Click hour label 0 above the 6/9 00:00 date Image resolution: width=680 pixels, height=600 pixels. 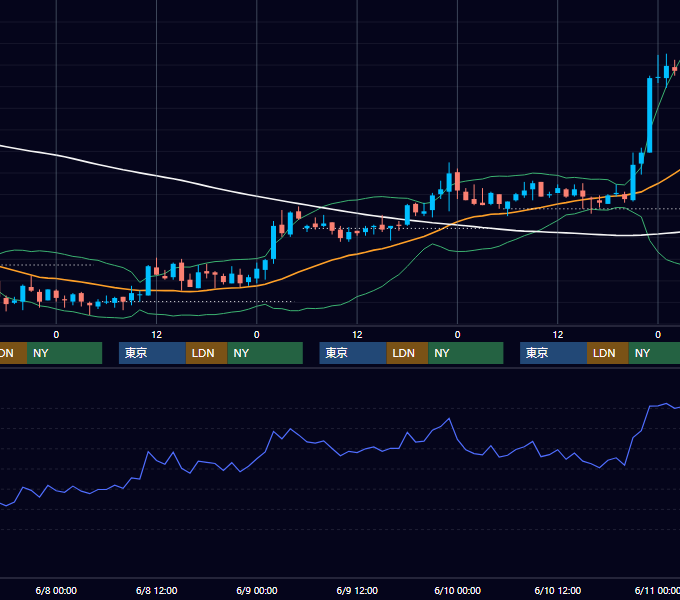click(257, 335)
